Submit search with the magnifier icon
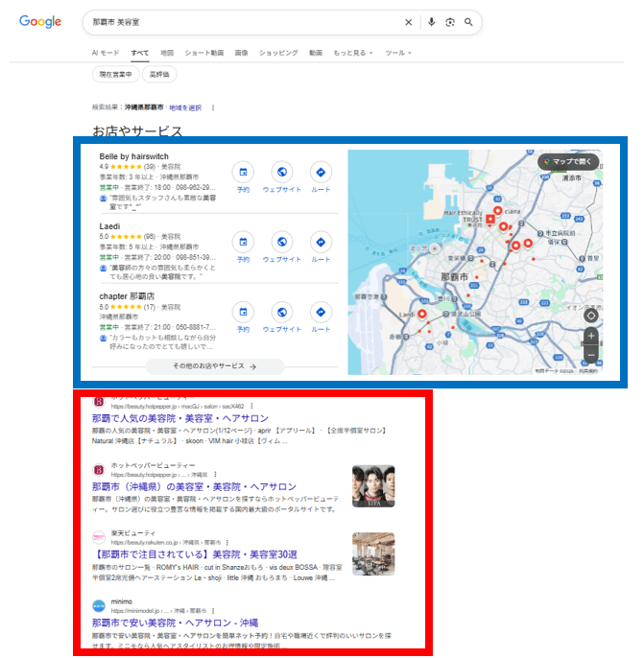The height and width of the screenshot is (658, 644). point(468,22)
